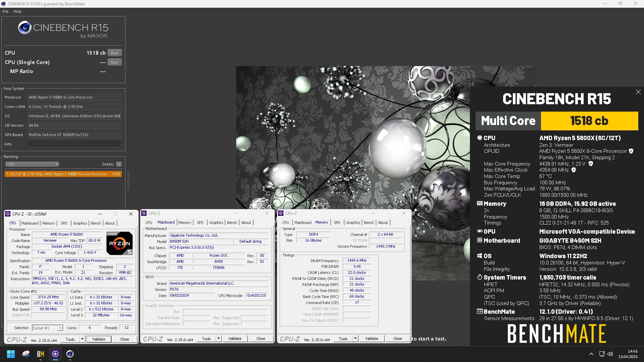Open ranking Details arrow button

click(x=119, y=164)
